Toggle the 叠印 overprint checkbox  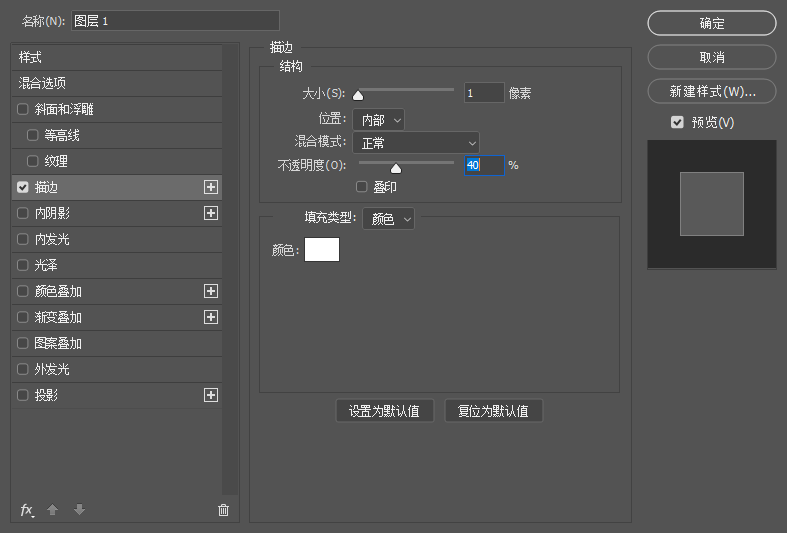(x=361, y=187)
